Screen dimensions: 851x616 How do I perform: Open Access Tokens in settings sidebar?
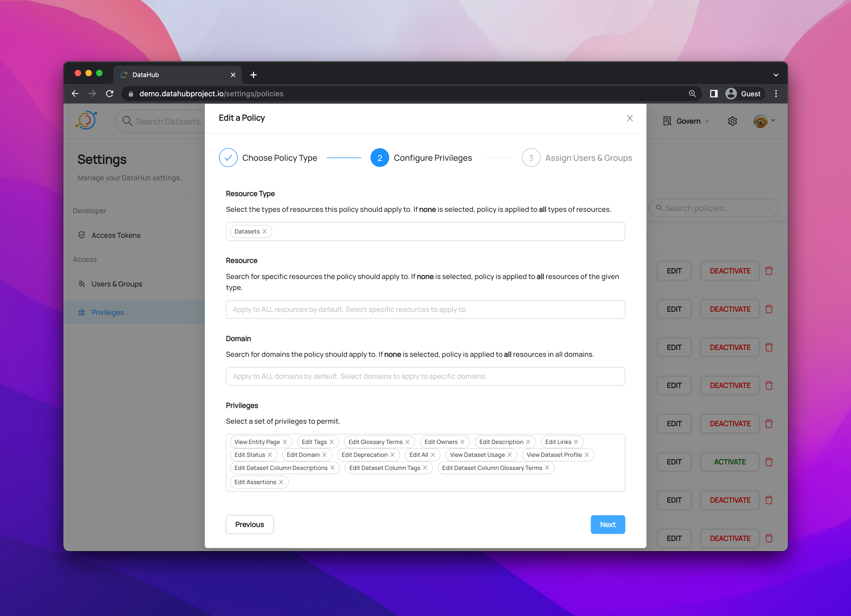(x=116, y=235)
